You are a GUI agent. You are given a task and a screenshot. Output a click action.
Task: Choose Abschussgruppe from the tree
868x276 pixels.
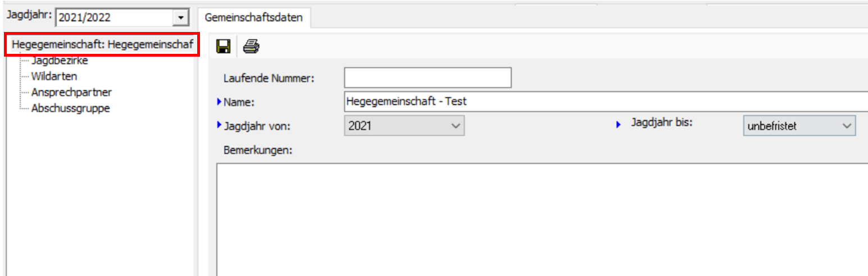(70, 108)
